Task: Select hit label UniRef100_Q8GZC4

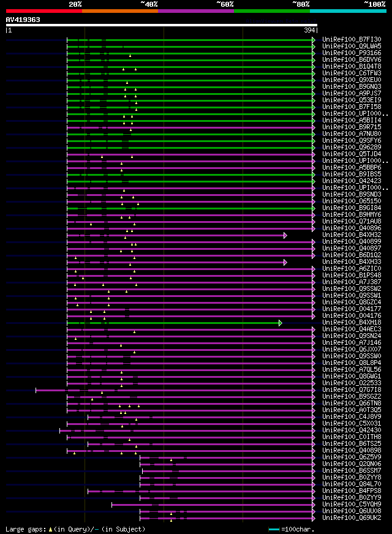Action: click(352, 303)
